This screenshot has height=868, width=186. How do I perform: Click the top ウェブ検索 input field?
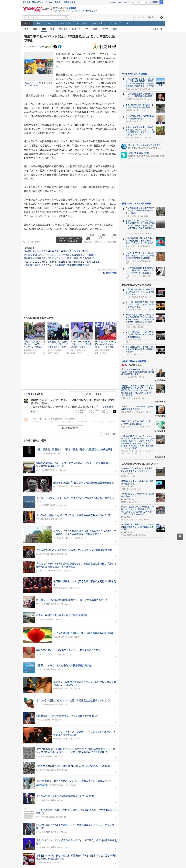pyautogui.click(x=138, y=2)
